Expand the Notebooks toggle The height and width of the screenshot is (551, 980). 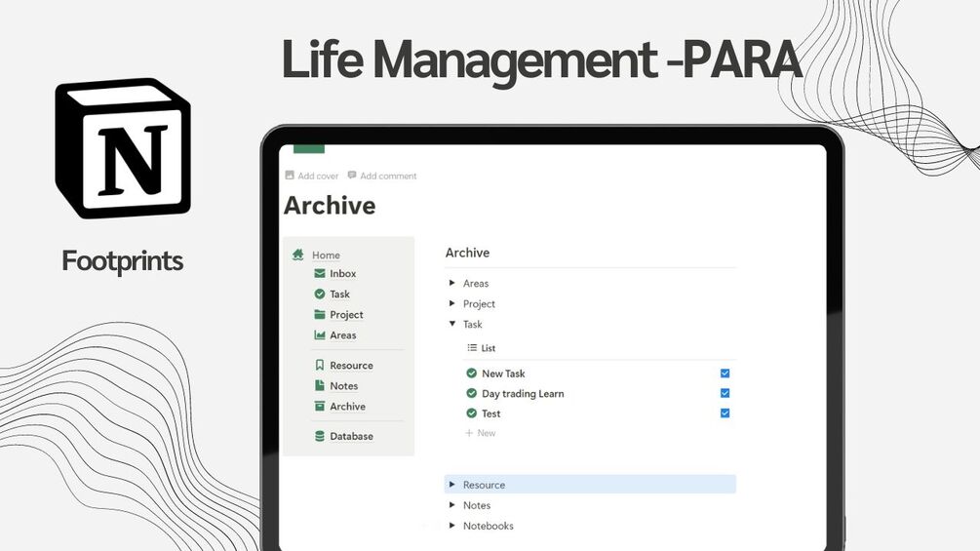(x=451, y=526)
